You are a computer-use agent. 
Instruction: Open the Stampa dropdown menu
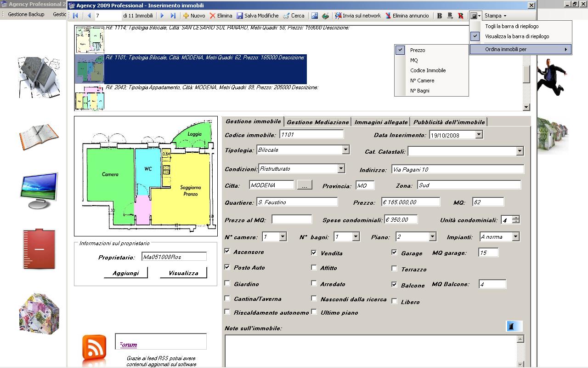(495, 16)
